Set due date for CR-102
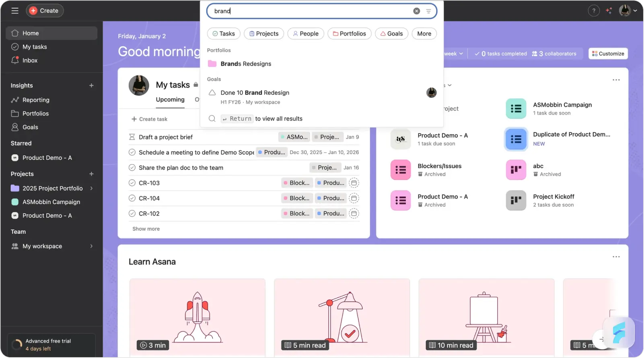 pyautogui.click(x=354, y=214)
